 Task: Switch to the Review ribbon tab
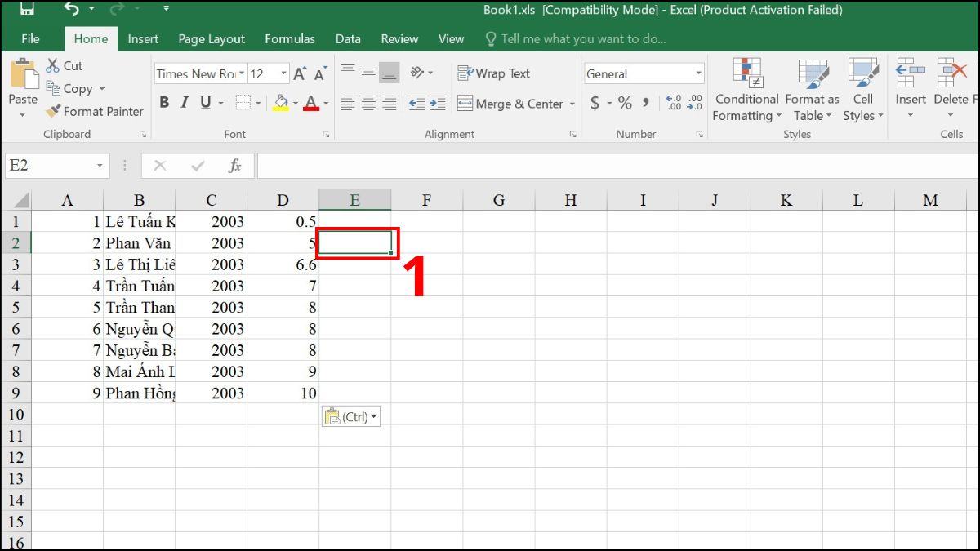pos(399,38)
